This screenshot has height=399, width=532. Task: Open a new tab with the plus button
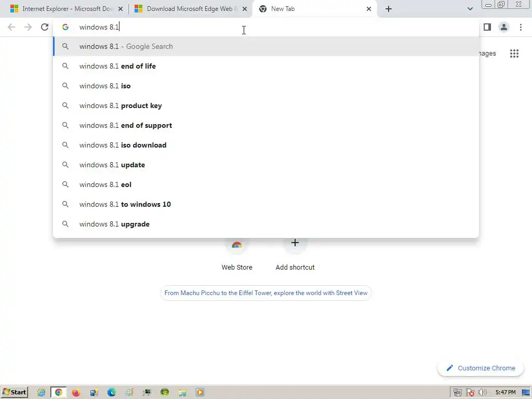389,9
